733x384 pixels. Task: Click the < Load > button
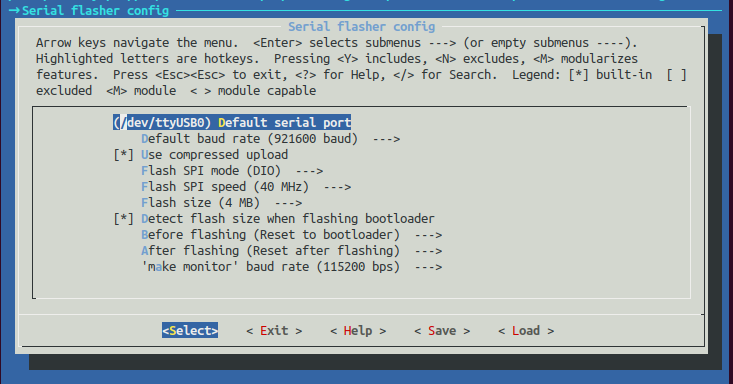click(x=526, y=330)
